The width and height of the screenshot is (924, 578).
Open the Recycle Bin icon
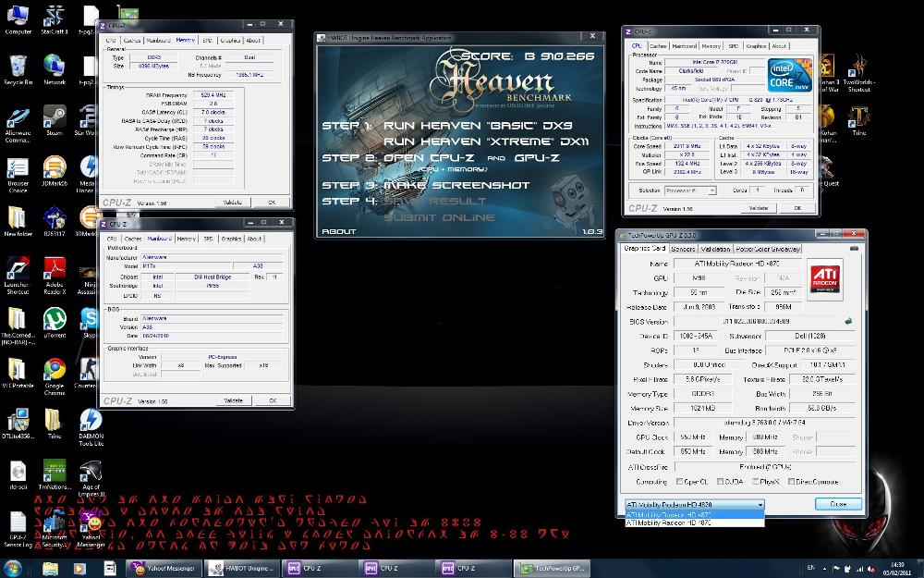(x=18, y=71)
